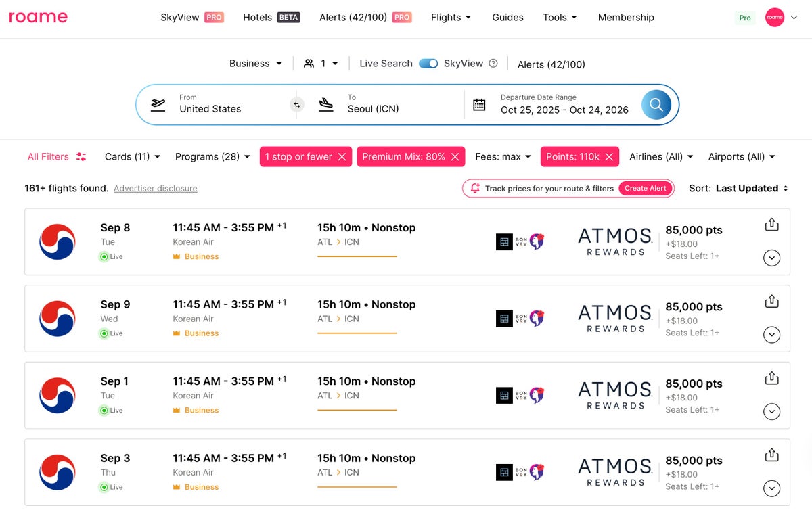Go to the Guides page
The image size is (812, 510).
(507, 18)
